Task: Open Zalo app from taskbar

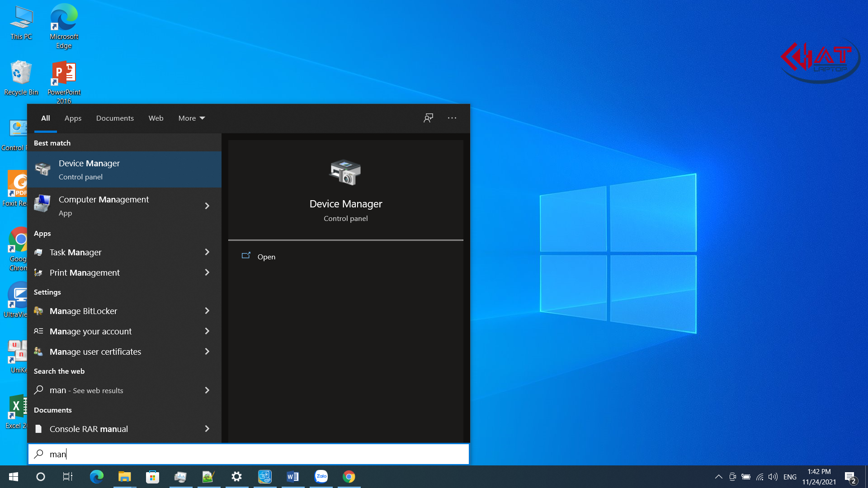Action: [x=321, y=476]
